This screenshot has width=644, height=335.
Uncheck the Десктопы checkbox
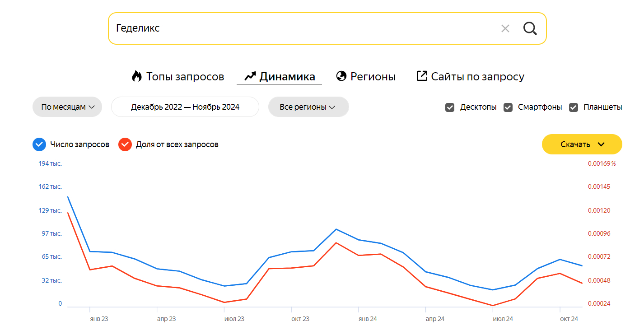pyautogui.click(x=450, y=107)
